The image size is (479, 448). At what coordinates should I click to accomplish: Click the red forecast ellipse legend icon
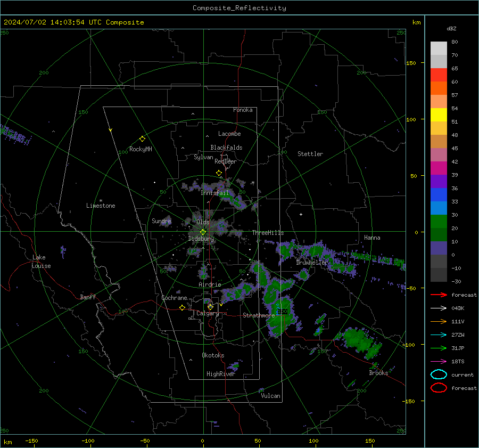click(x=439, y=388)
